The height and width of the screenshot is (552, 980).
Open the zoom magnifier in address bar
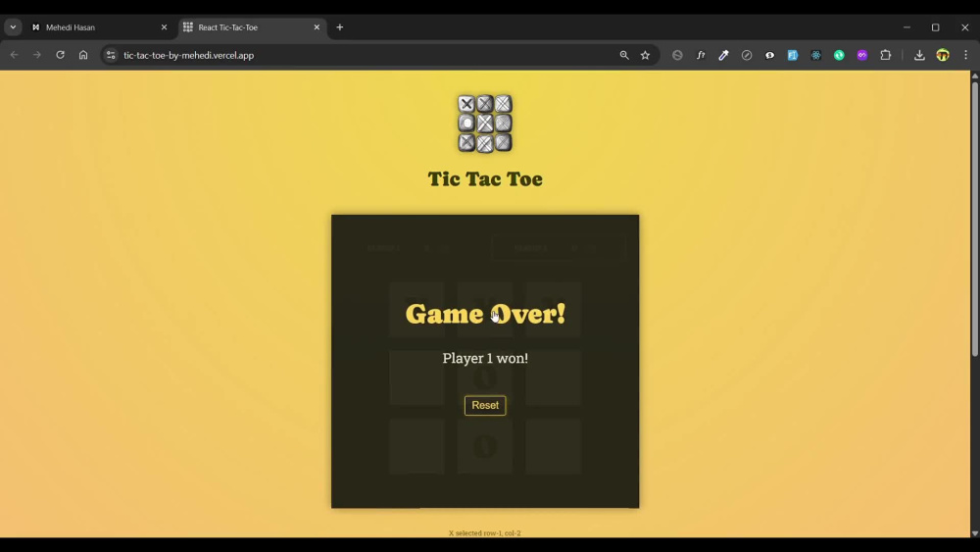pyautogui.click(x=623, y=55)
